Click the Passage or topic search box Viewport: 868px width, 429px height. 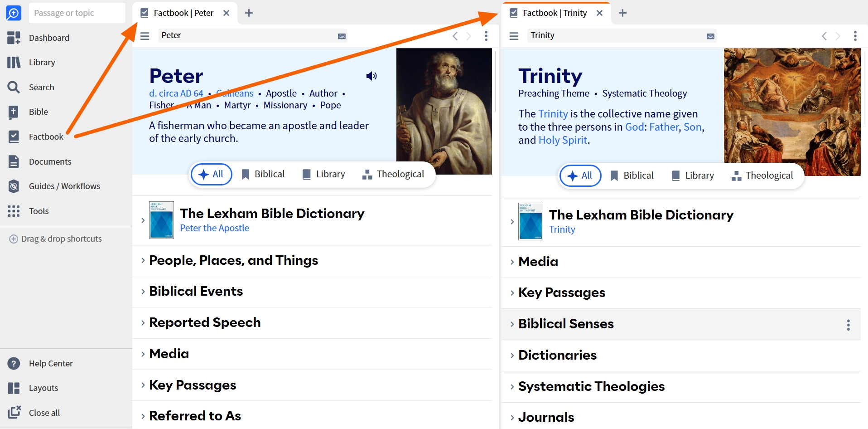coord(77,13)
